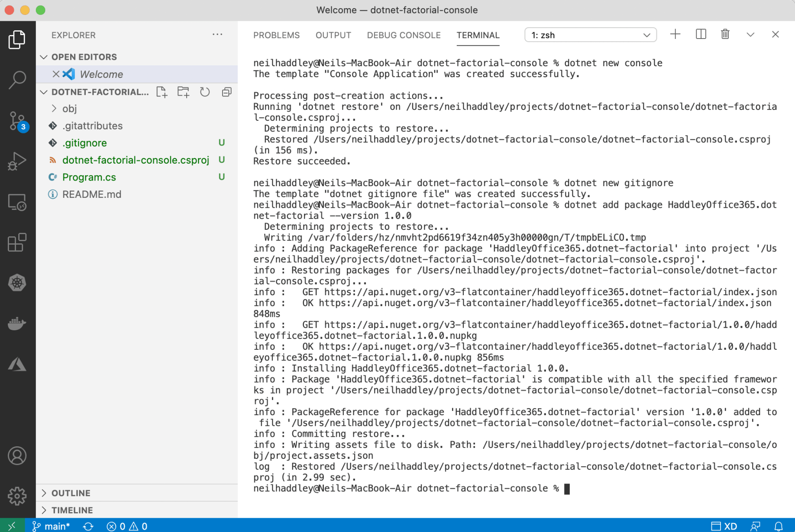Open the Search view in activity bar
Viewport: 795px width, 532px height.
[x=17, y=80]
